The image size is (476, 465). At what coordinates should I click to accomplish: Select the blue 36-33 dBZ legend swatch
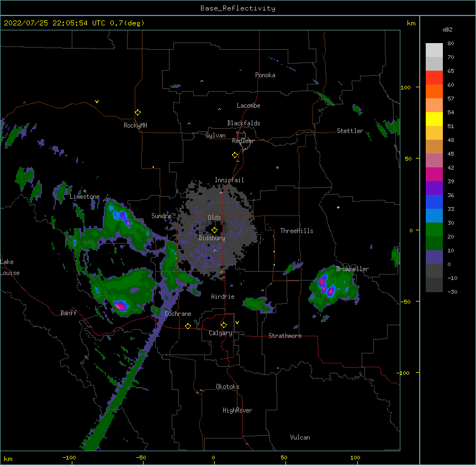point(434,202)
